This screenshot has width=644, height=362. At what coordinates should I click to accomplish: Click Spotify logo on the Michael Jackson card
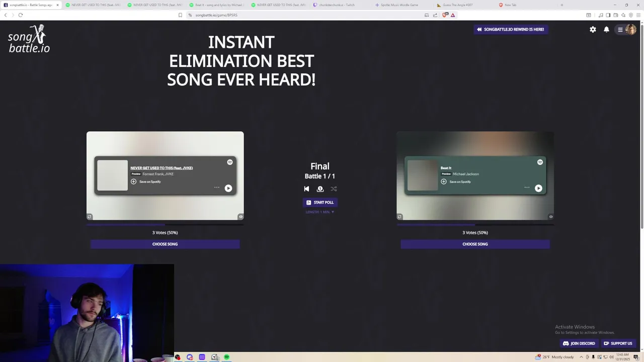click(x=540, y=162)
